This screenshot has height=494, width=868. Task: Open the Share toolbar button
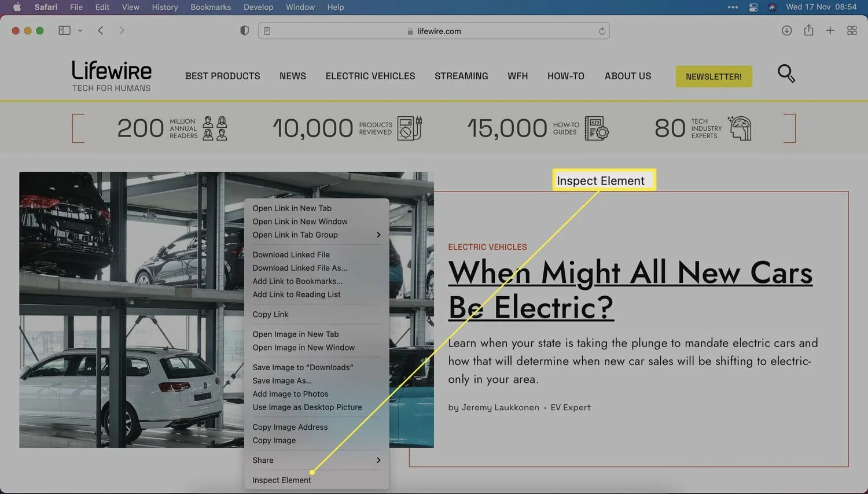[808, 30]
